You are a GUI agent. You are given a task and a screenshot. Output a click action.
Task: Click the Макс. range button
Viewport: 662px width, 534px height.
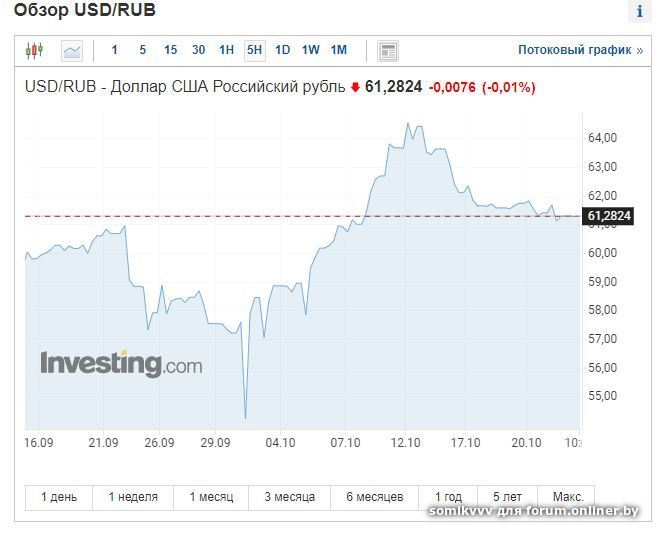click(567, 497)
